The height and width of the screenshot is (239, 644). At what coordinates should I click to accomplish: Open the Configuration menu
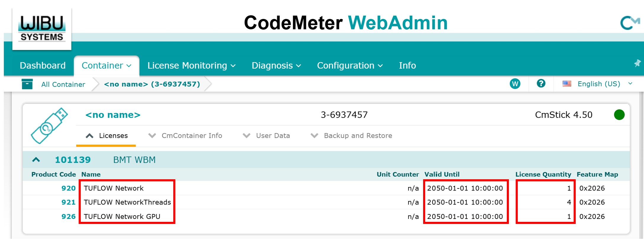pos(350,65)
